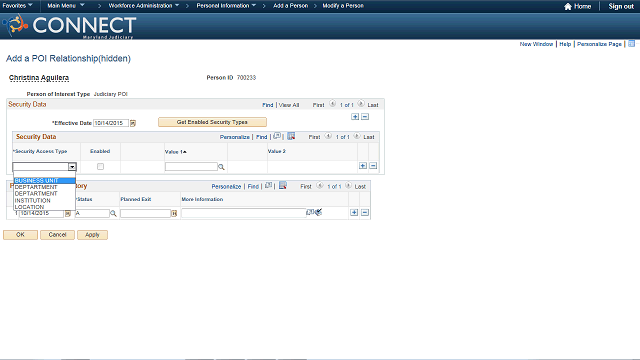Open the page settings icon beside Personalize Page
This screenshot has width=640, height=360.
point(631,44)
